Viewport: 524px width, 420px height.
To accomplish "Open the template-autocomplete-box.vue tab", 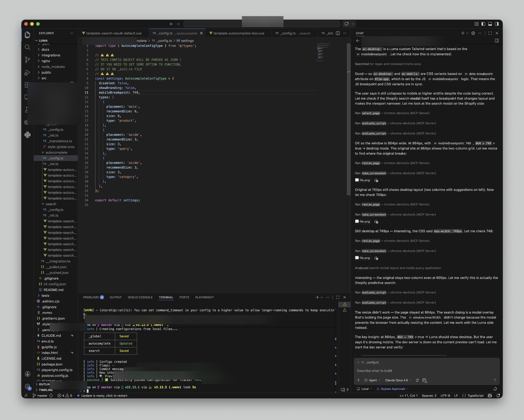I will pyautogui.click(x=238, y=33).
